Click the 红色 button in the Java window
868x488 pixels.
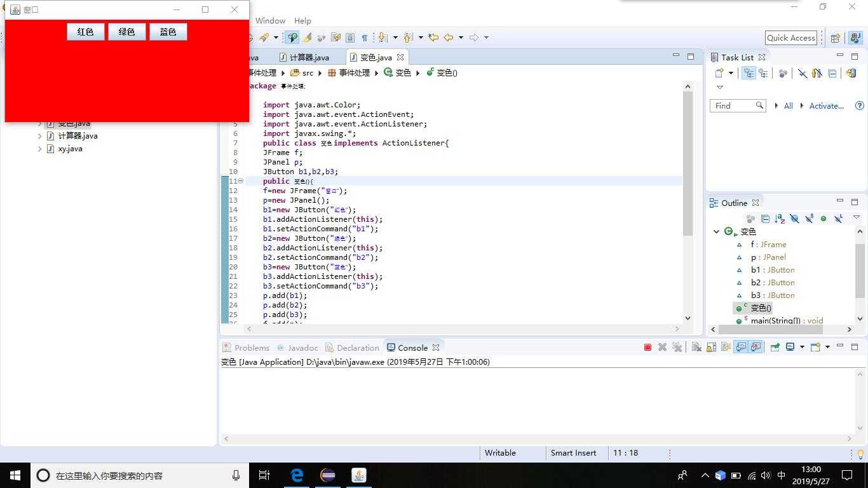pos(85,32)
